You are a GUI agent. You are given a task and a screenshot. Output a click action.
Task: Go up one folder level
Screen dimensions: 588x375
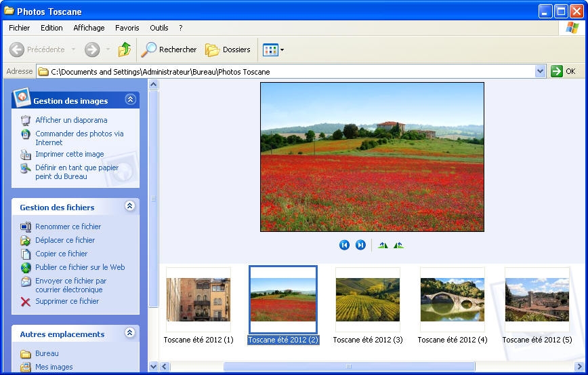pyautogui.click(x=125, y=50)
